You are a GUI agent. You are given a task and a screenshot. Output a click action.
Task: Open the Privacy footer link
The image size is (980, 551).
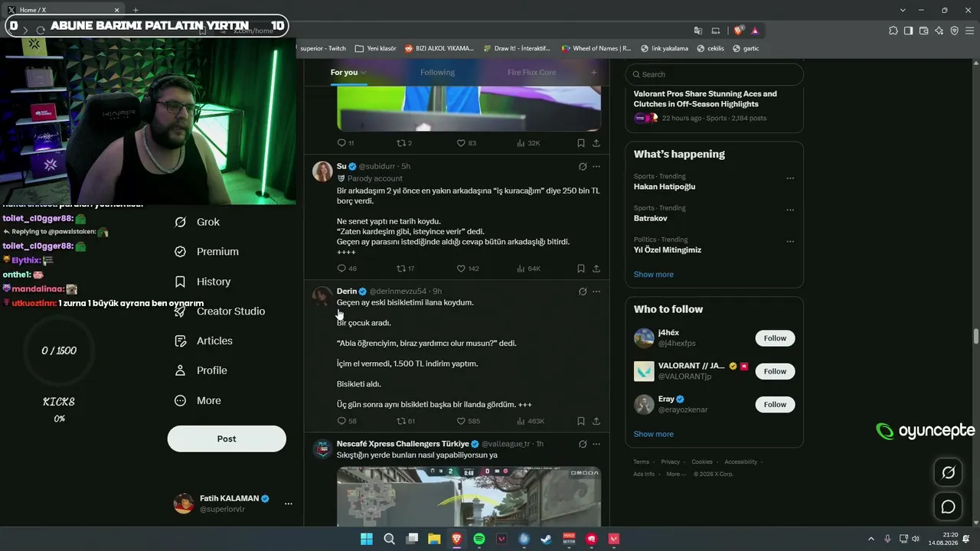(x=671, y=462)
